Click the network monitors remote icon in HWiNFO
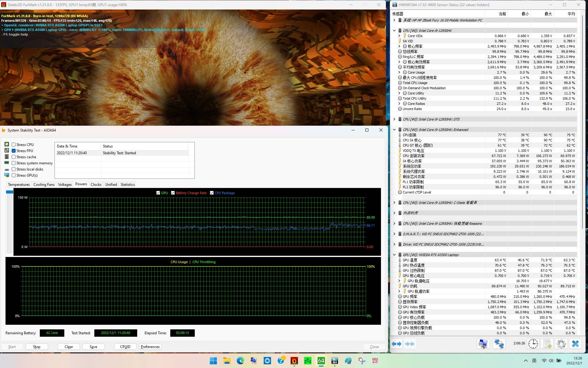 click(499, 344)
